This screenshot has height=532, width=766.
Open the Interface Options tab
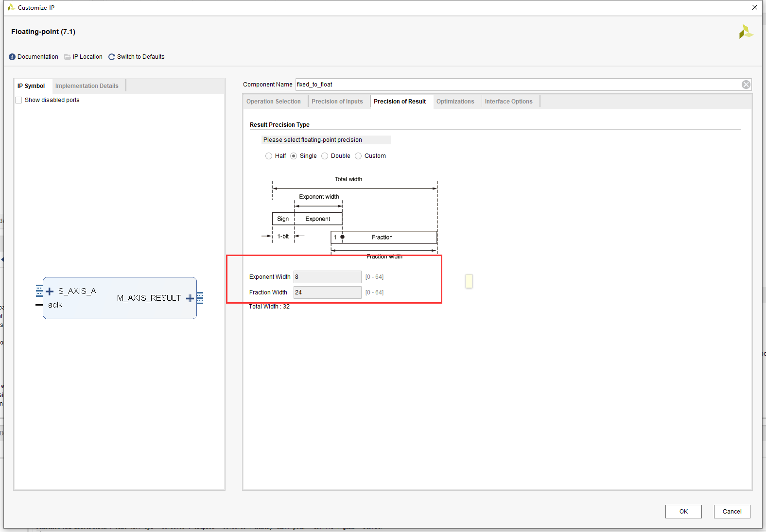509,102
